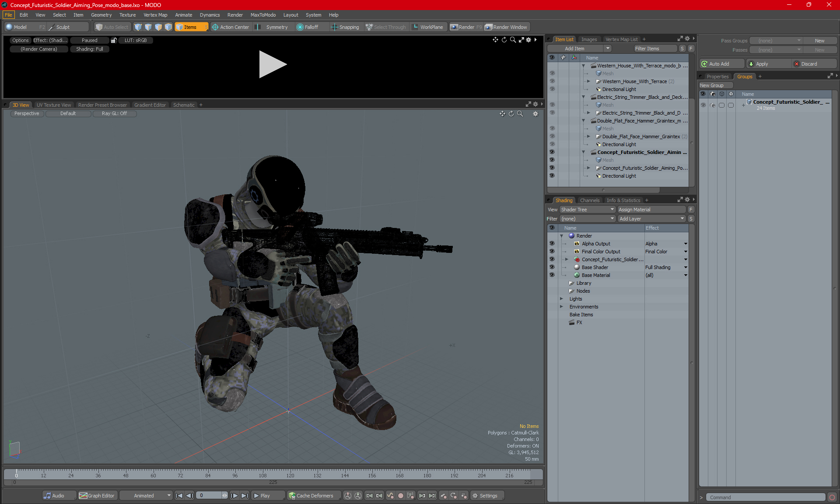The width and height of the screenshot is (840, 504).
Task: Toggle visibility of Final Color Output layer
Action: tap(552, 252)
